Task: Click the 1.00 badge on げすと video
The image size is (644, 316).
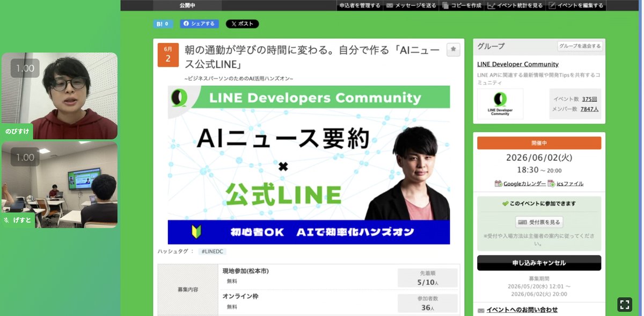Action: 25,157
